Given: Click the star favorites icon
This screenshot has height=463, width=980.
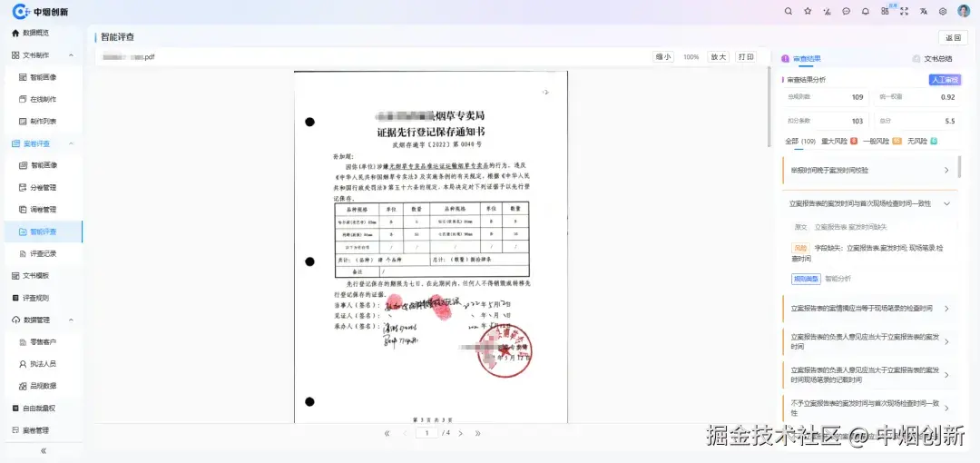Looking at the screenshot, I should 808,11.
